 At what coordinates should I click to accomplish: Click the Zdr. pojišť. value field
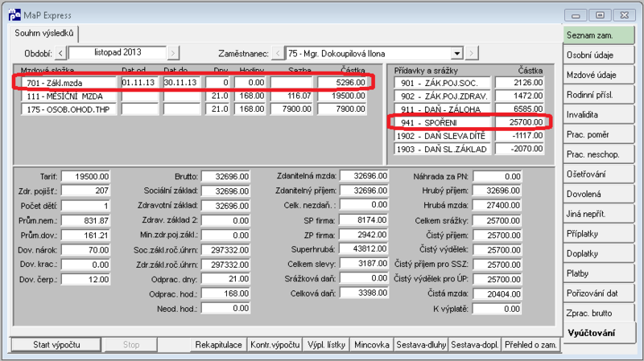coord(85,191)
